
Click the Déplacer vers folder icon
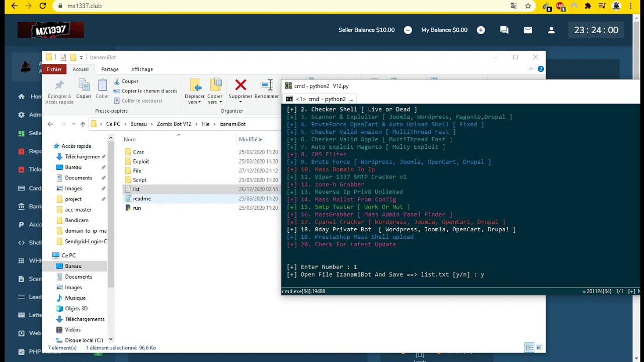195,85
